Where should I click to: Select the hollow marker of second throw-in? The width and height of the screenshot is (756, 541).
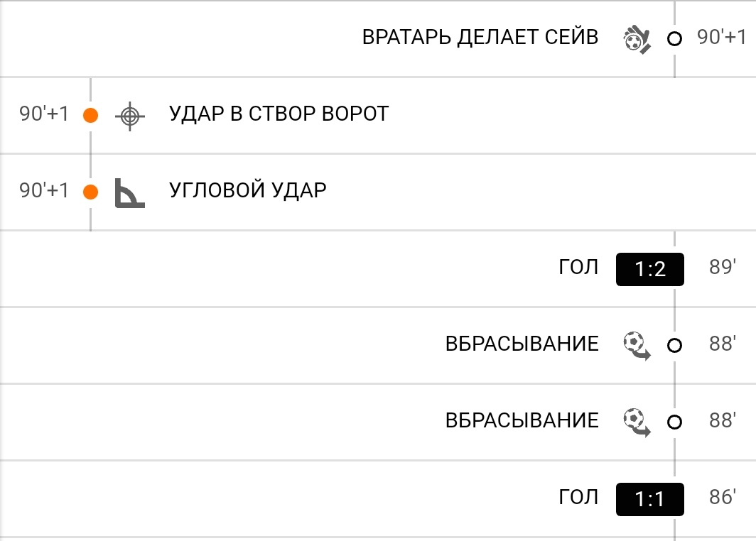(x=674, y=422)
